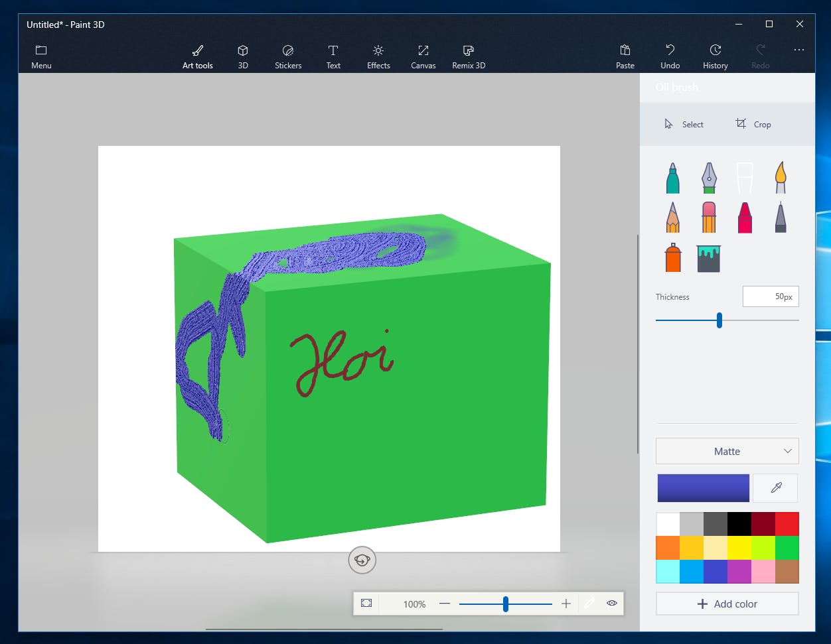Open the Stickers panel
This screenshot has width=831, height=644.
pyautogui.click(x=287, y=56)
